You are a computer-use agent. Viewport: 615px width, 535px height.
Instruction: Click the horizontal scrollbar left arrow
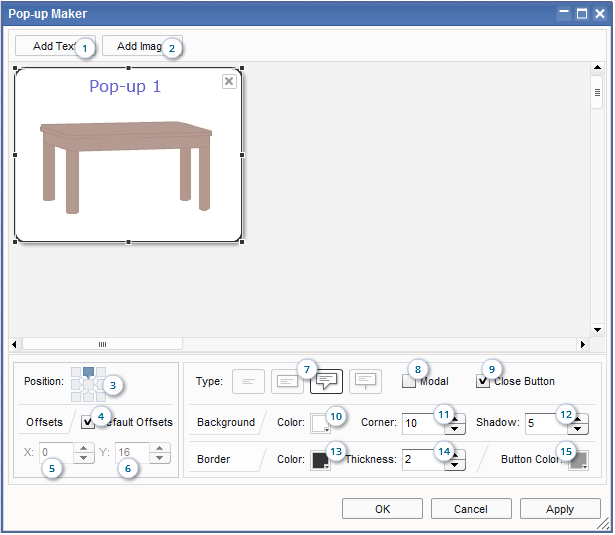15,345
